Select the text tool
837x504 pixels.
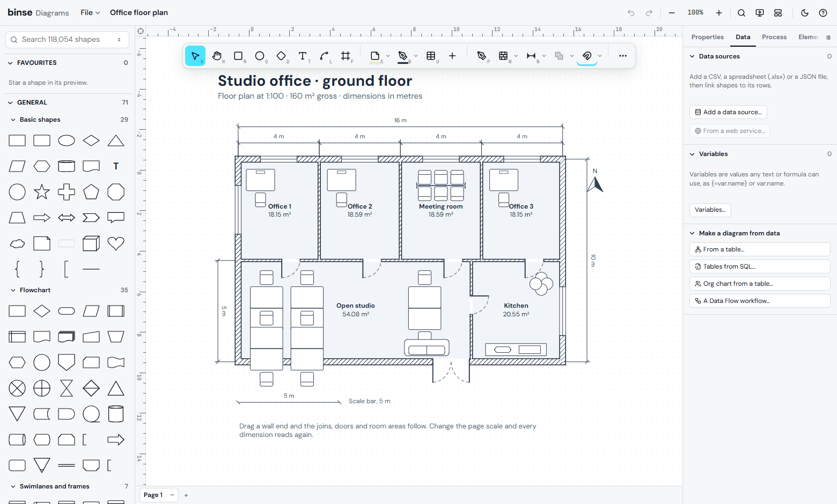click(x=303, y=56)
